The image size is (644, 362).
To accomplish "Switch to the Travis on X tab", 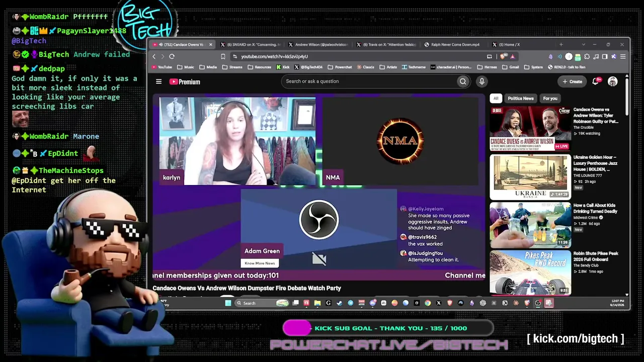I will [386, 45].
